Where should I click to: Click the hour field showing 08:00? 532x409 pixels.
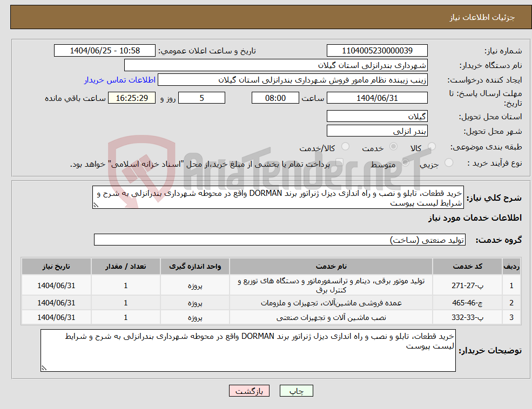[275, 98]
